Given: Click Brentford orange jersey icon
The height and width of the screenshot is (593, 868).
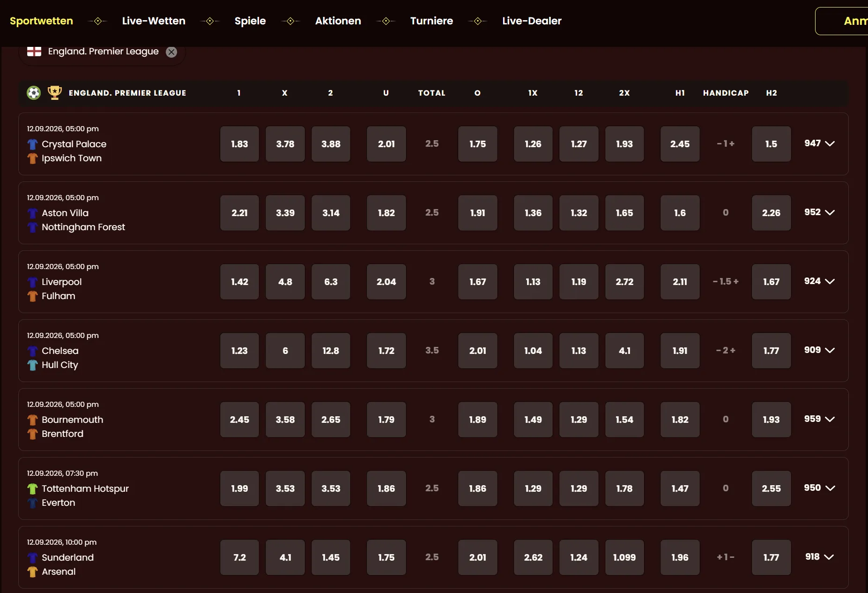Looking at the screenshot, I should [32, 434].
